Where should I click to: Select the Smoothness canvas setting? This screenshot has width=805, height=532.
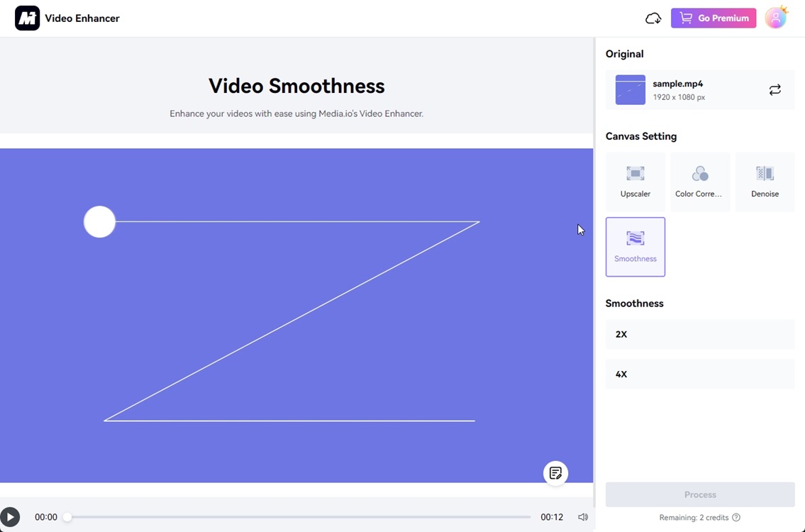[x=635, y=247]
